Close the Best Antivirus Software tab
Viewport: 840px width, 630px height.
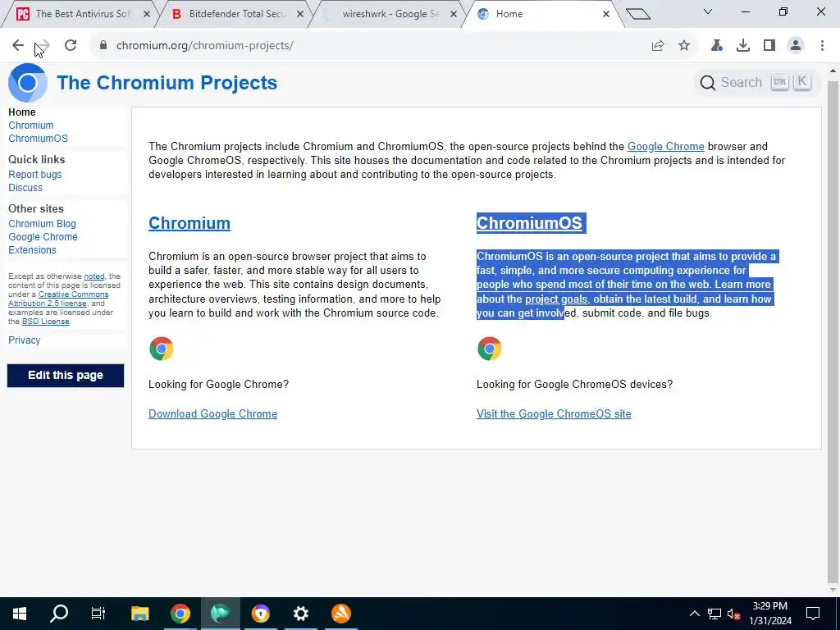[x=147, y=14]
